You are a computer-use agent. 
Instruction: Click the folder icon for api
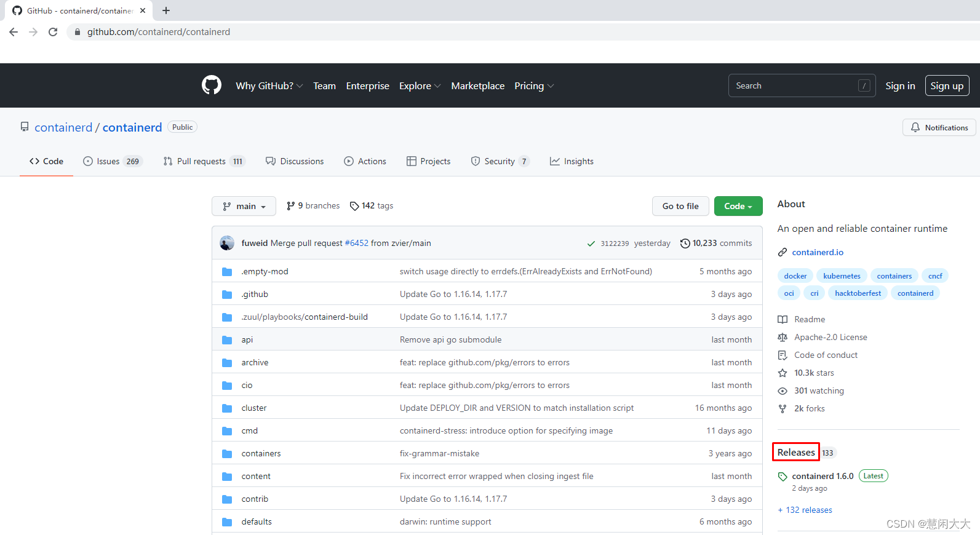[227, 339]
